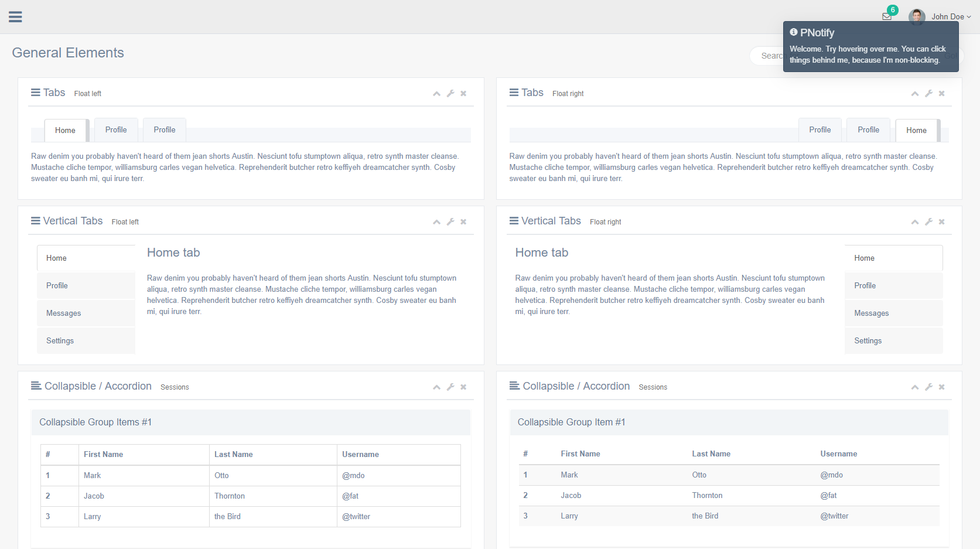Select second Profile tab in Float left Tabs
Screen dimensions: 980x549
(165, 129)
